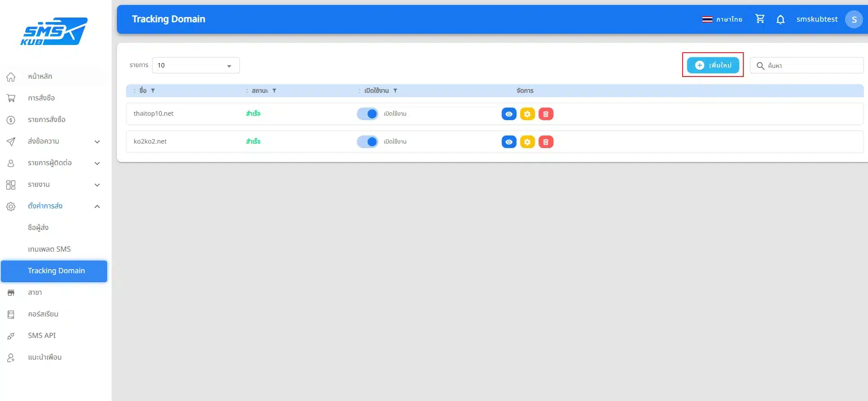Image resolution: width=868 pixels, height=401 pixels.
Task: Click the SMS KUB logo
Action: pyautogui.click(x=54, y=32)
